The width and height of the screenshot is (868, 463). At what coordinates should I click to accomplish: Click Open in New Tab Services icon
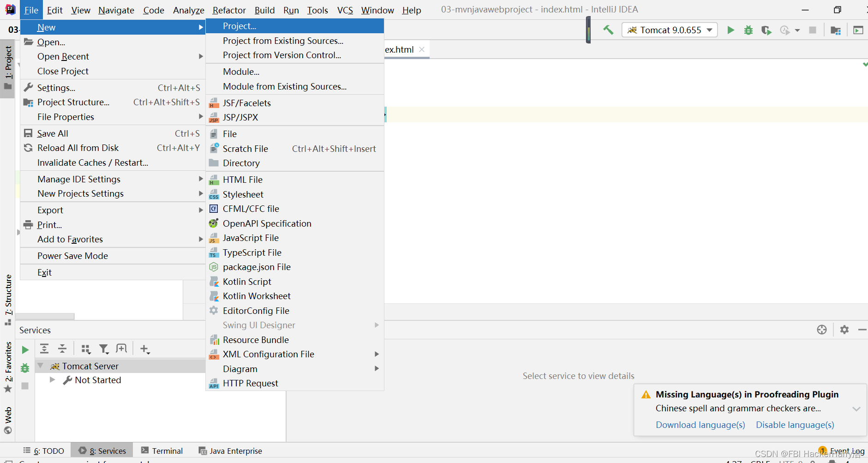(x=121, y=349)
